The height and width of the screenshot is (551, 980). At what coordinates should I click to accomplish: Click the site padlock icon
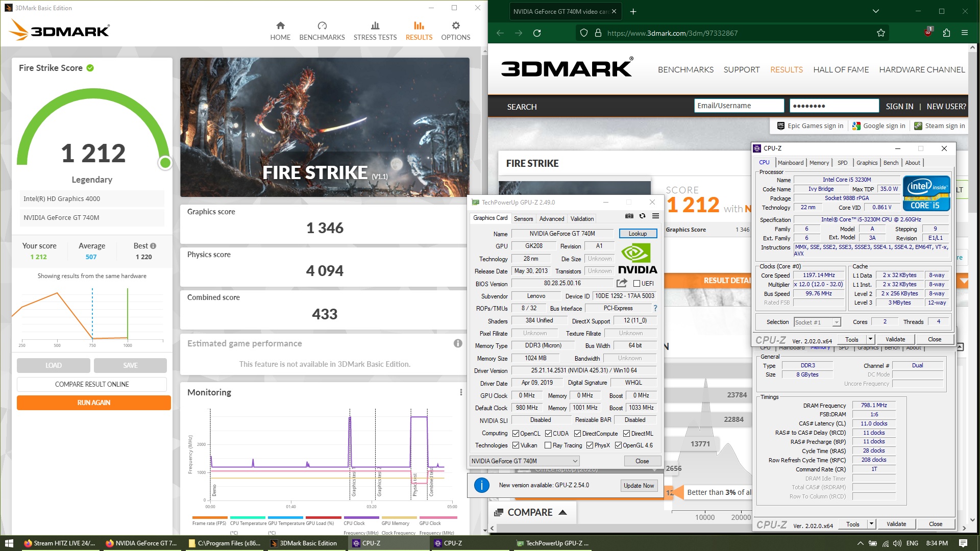tap(598, 33)
